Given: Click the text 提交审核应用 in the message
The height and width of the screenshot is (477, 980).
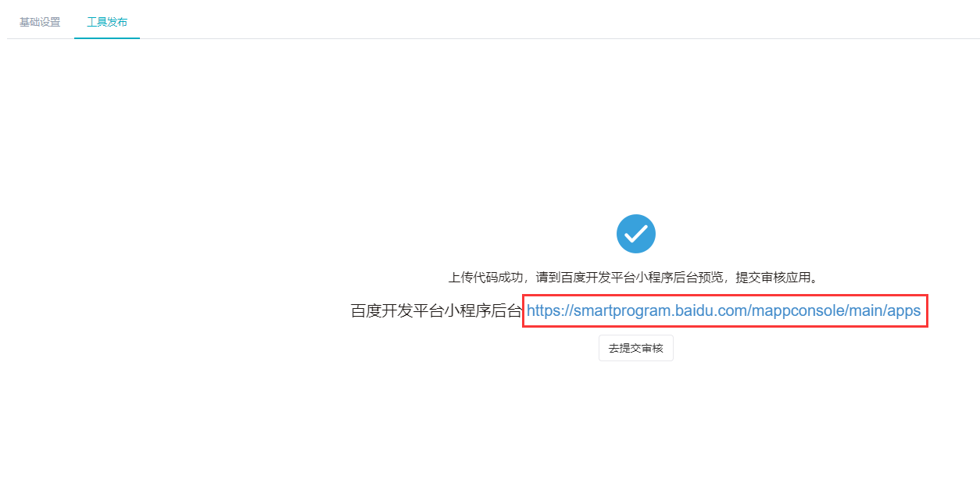Looking at the screenshot, I should pyautogui.click(x=773, y=278).
